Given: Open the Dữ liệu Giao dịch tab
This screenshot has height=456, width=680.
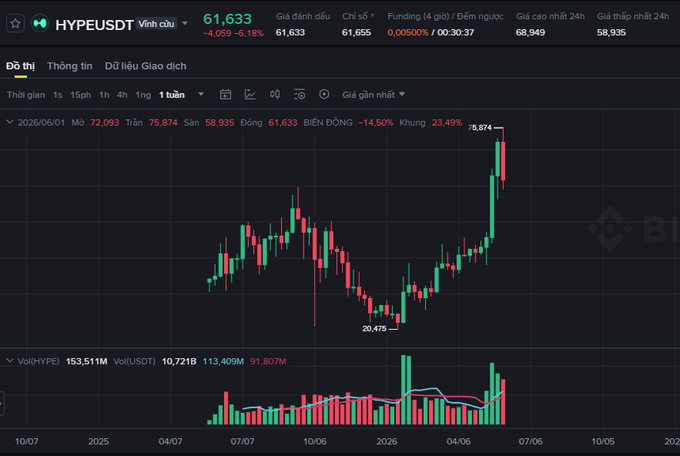Looking at the screenshot, I should tap(145, 66).
